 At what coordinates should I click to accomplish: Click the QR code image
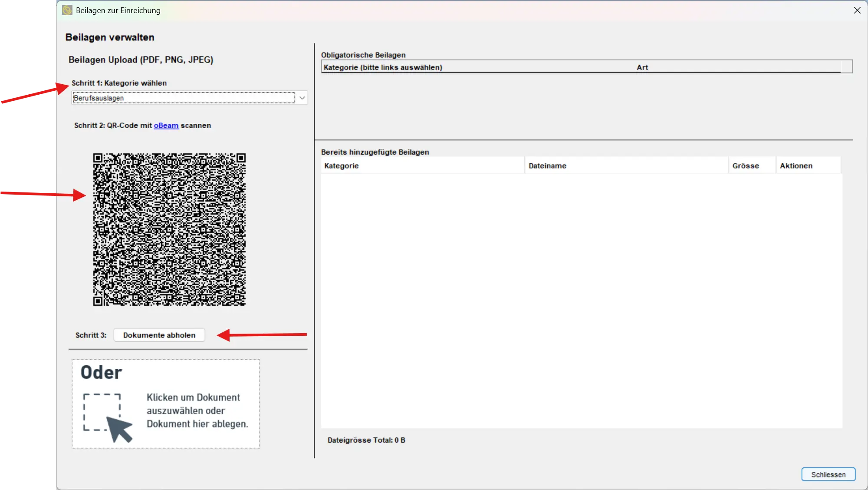click(169, 229)
